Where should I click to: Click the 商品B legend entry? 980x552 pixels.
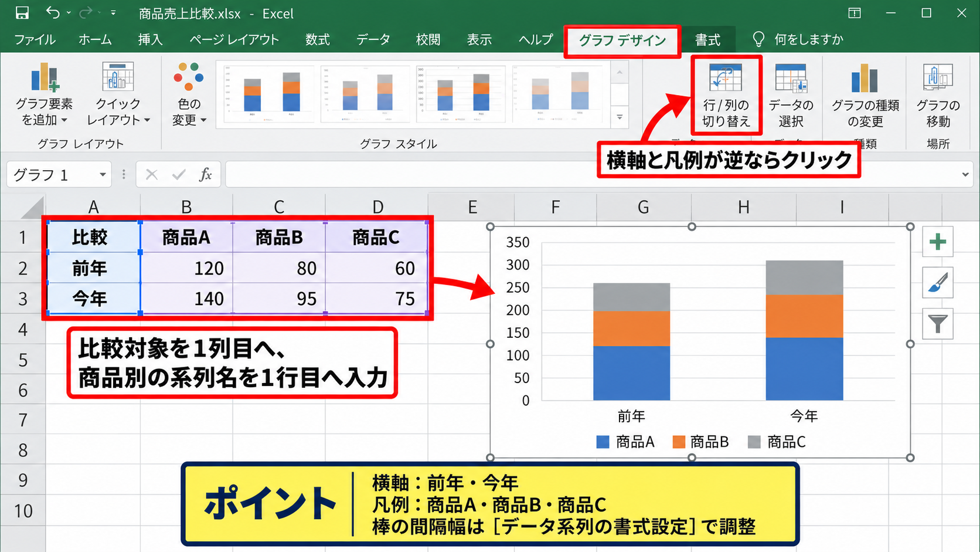[x=701, y=442]
